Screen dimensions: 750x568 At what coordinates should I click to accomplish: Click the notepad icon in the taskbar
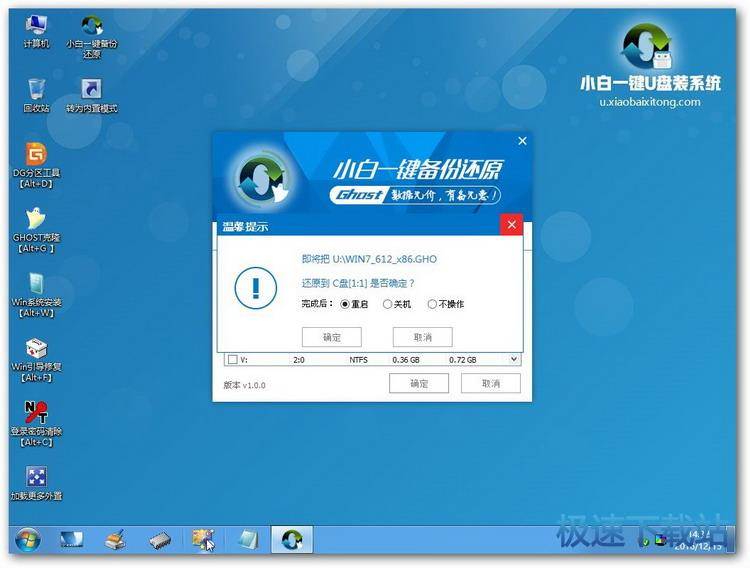point(248,540)
